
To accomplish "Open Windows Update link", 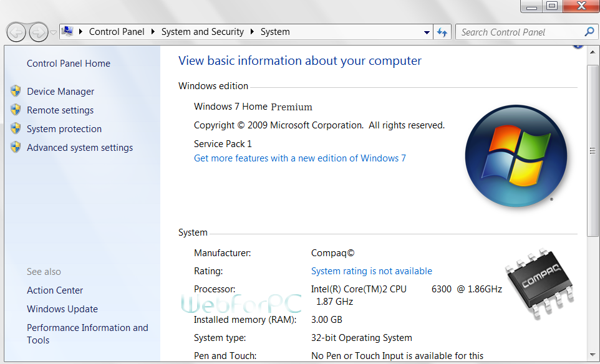I will 62,309.
